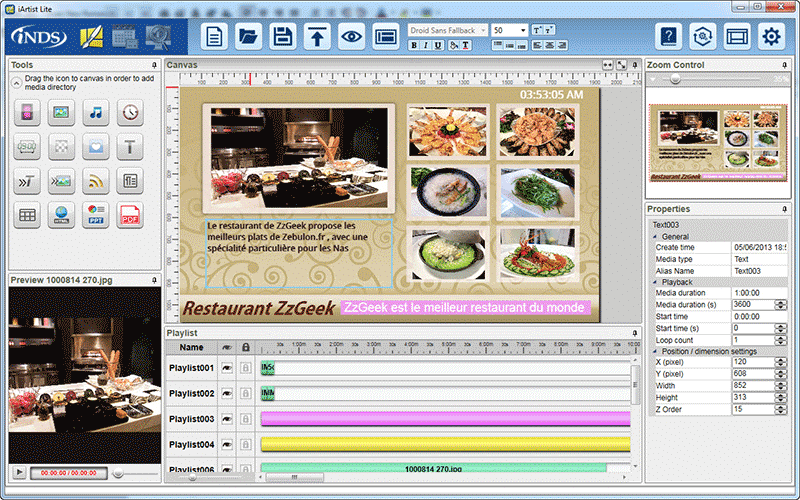Collapse Position / dimension settings section
800x500 pixels.
[x=655, y=352]
